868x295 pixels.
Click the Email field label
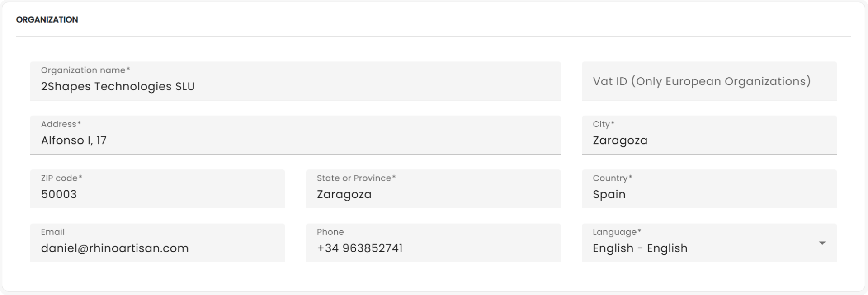(x=52, y=232)
